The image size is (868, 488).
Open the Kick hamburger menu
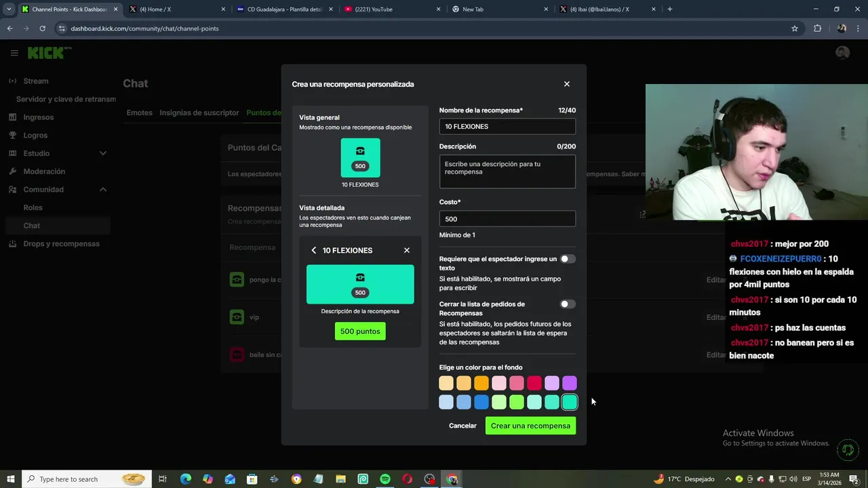click(14, 53)
